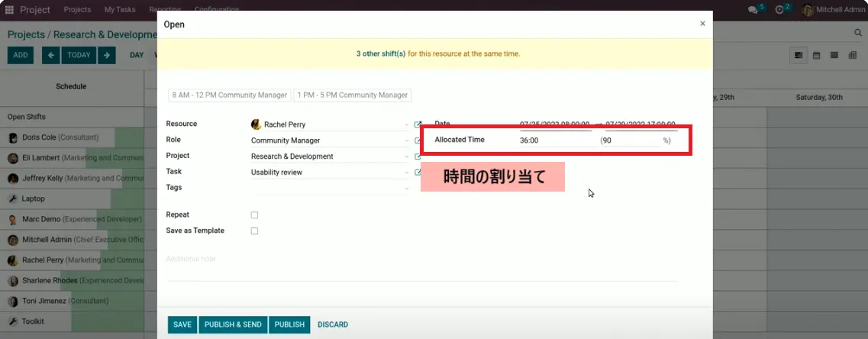Check Save as Template
Screen dimensions: 868x339
tap(255, 231)
